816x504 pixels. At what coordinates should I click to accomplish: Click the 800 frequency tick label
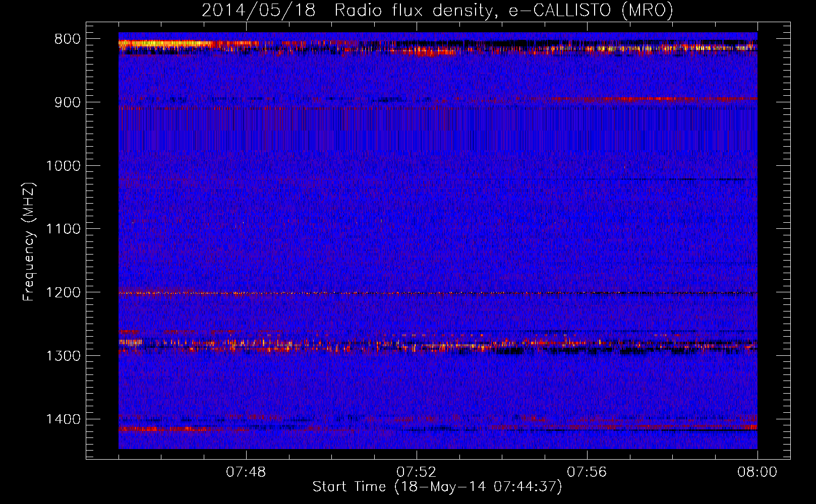click(67, 39)
